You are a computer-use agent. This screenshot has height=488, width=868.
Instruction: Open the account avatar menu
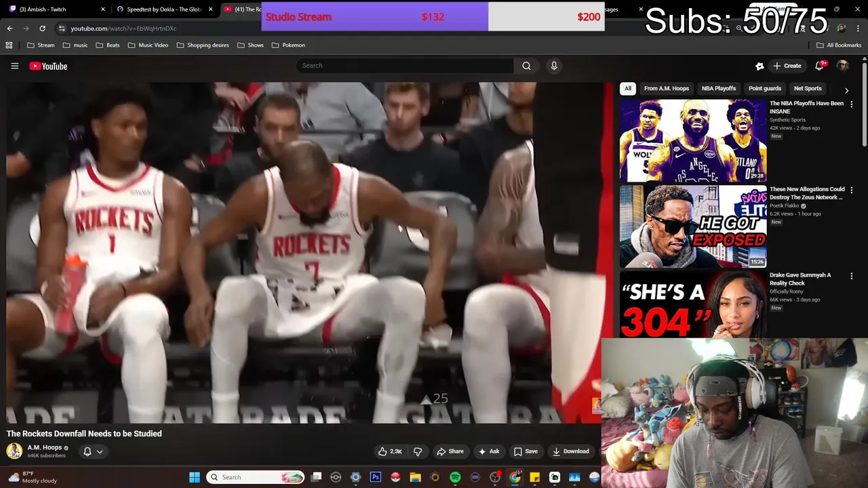tap(842, 66)
